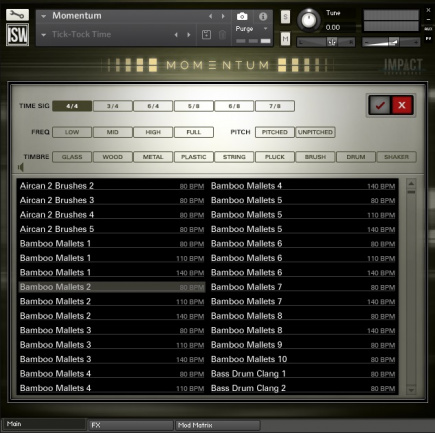
Task: Select Bass Drum Clang 1 loop
Action: (303, 374)
